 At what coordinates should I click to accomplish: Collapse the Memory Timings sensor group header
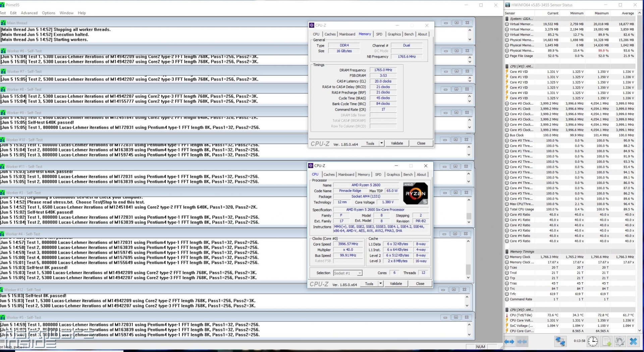pos(522,251)
